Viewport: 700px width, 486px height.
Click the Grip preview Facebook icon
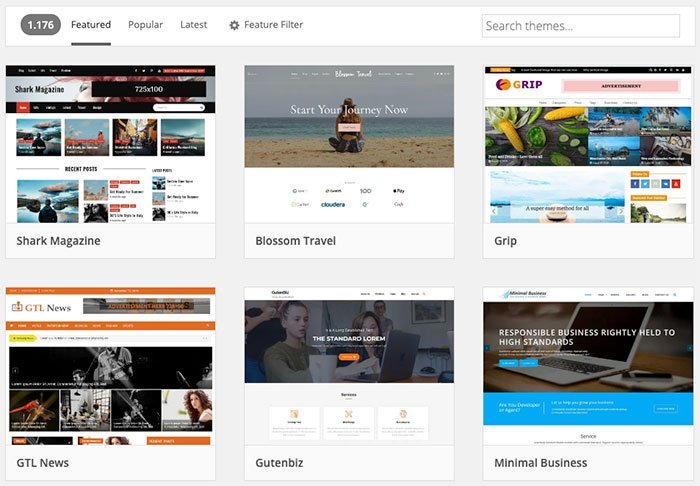click(x=635, y=184)
